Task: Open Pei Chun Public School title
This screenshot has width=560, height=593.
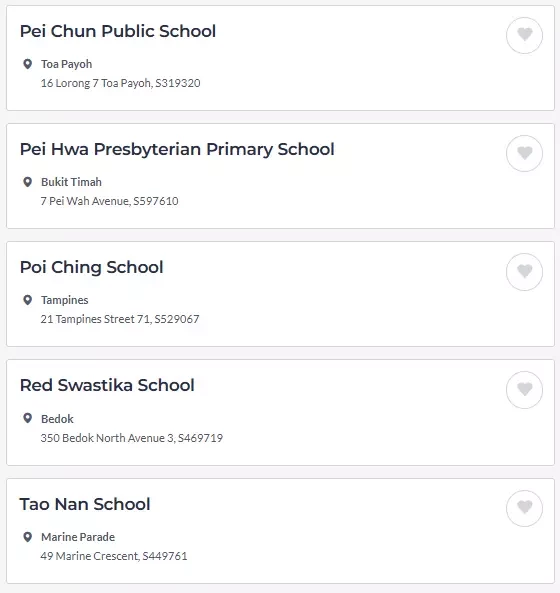Action: pos(118,31)
